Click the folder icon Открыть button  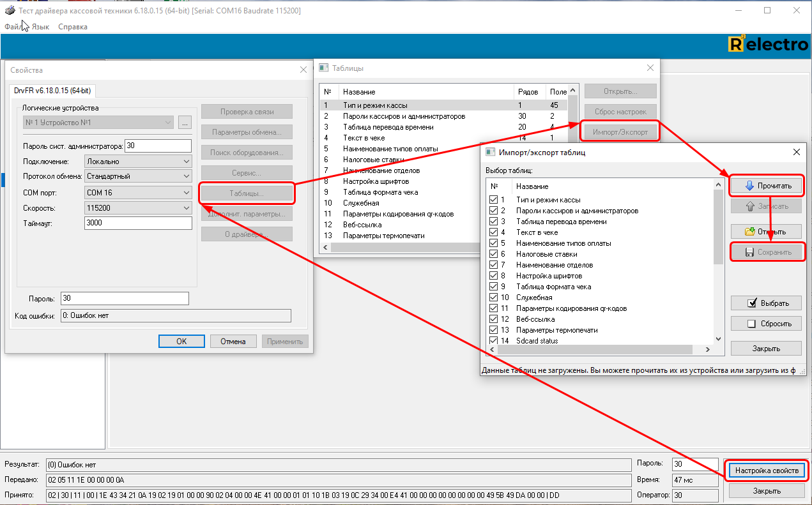point(766,231)
